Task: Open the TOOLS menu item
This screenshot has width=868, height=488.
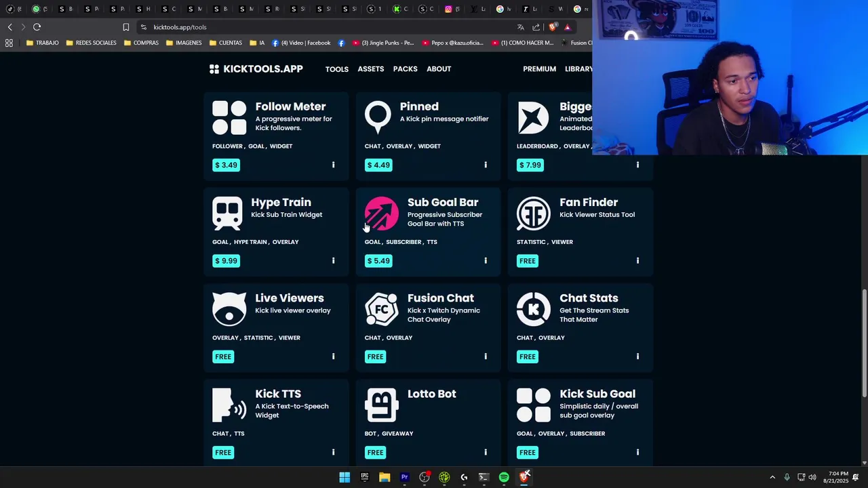Action: click(336, 69)
